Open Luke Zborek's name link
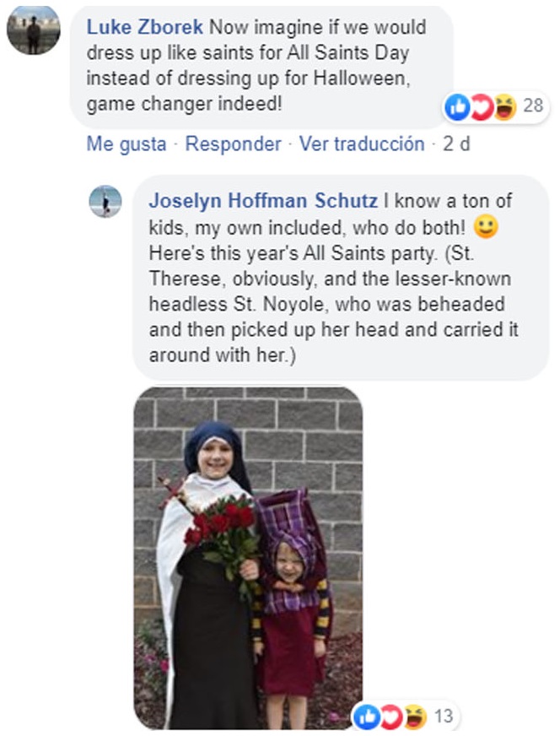Image resolution: width=560 pixels, height=736 pixels. 144,27
